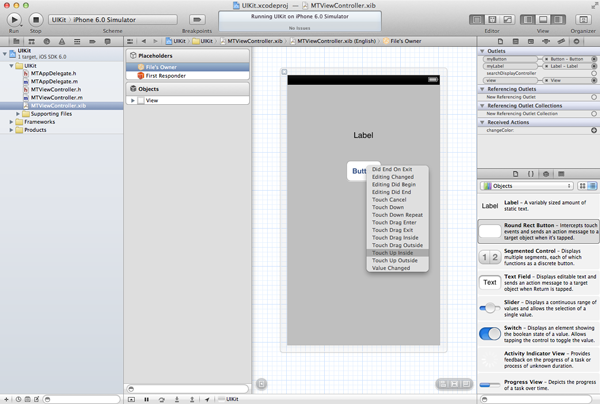Switch library to icon view
The width and height of the screenshot is (600, 404).
point(582,186)
